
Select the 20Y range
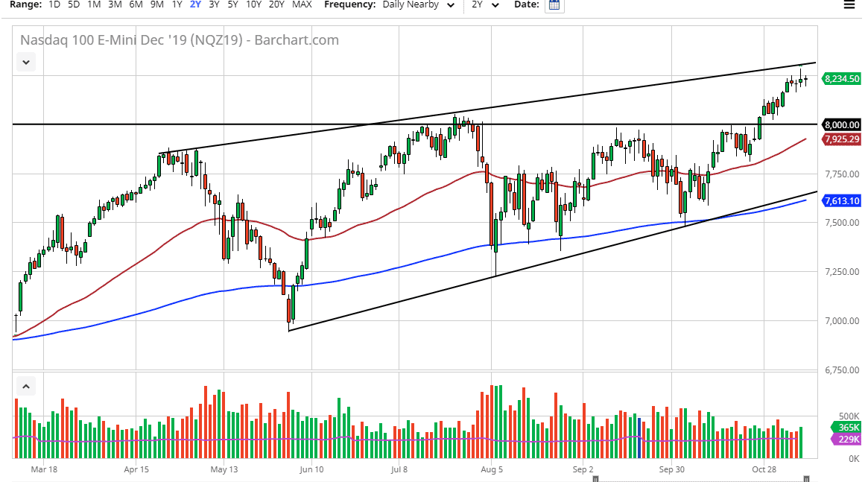tap(276, 4)
